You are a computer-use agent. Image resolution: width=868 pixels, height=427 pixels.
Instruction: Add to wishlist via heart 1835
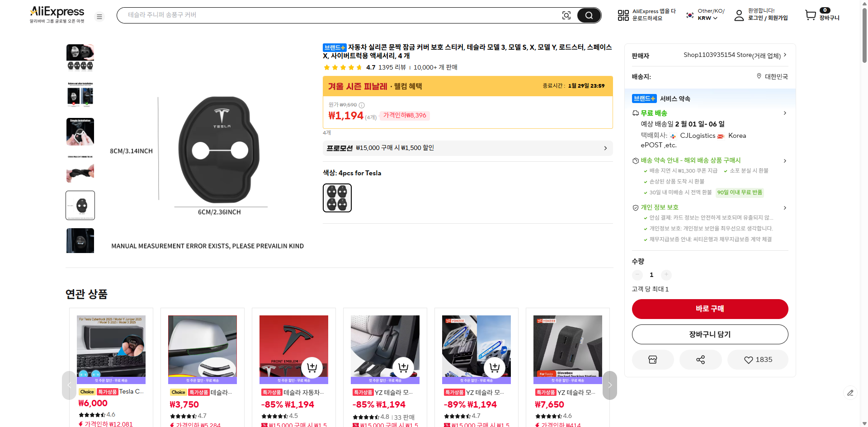(x=758, y=360)
